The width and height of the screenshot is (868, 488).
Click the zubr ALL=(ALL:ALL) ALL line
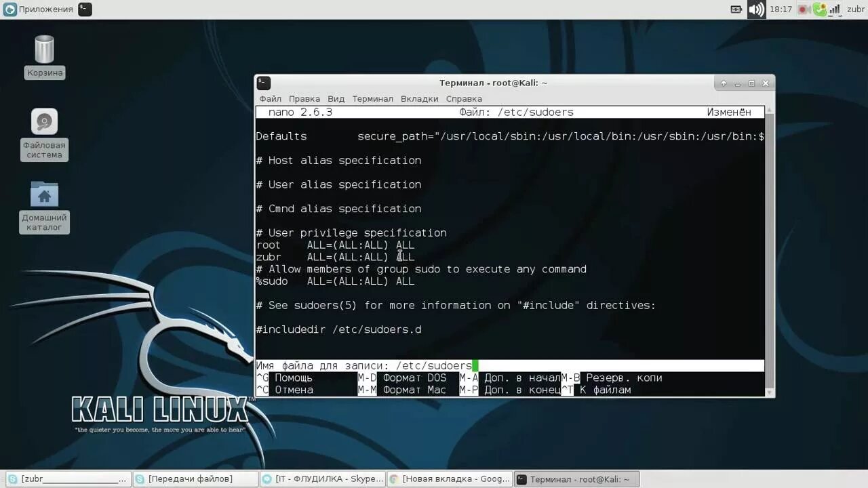click(335, 258)
